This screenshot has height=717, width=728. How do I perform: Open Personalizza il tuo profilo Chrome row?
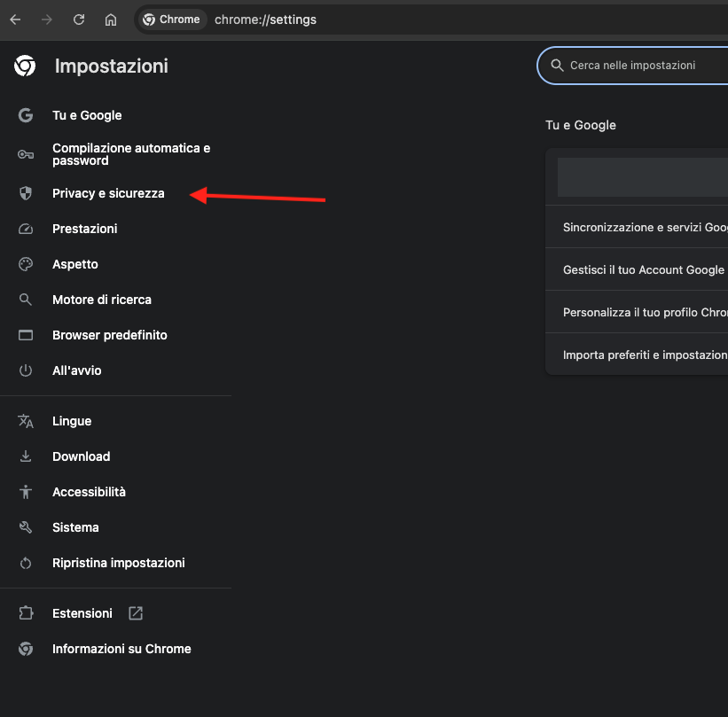coord(637,312)
